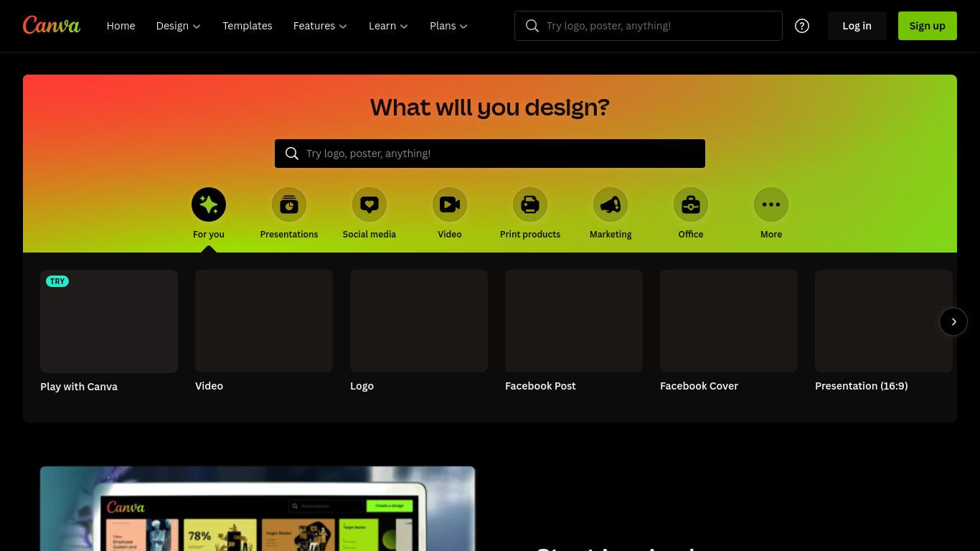Click the magnifier icon in hero search field

pyautogui.click(x=292, y=154)
